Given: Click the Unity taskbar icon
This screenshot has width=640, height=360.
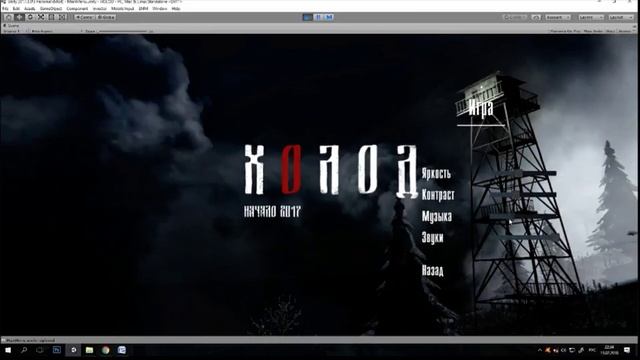Looking at the screenshot, I should (73, 350).
